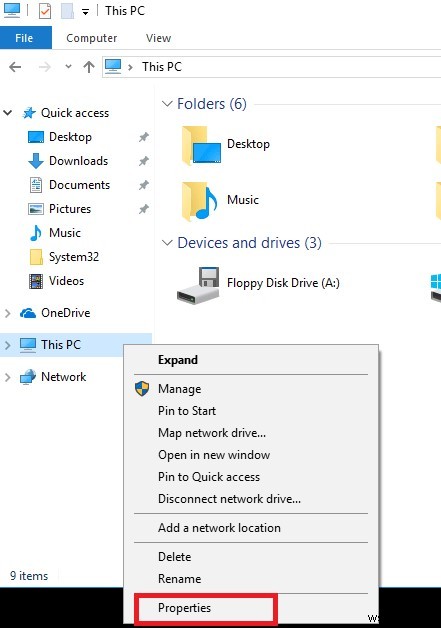The image size is (441, 628).
Task: Click the OneDrive cloud icon
Action: point(28,313)
